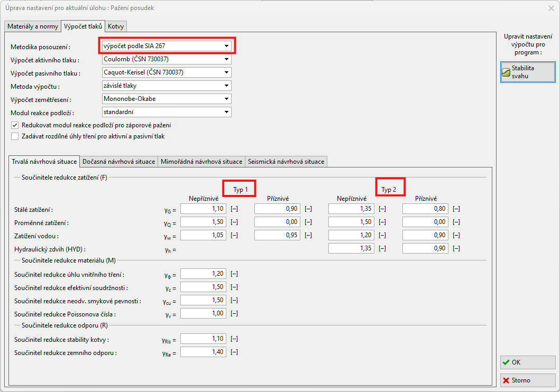Click the Stabilita svahu button
This screenshot has height=392, width=560.
click(527, 72)
